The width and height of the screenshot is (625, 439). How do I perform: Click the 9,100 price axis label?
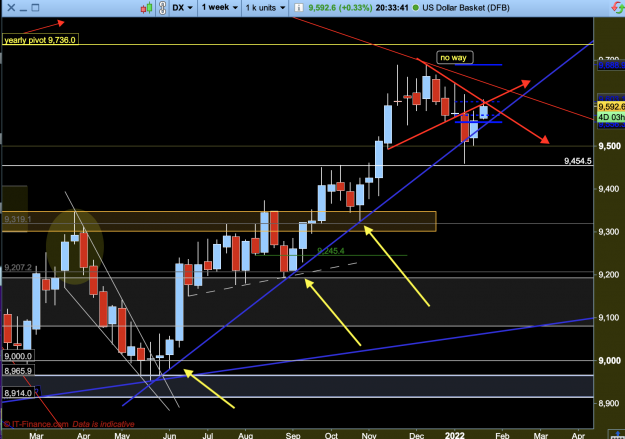tap(609, 317)
